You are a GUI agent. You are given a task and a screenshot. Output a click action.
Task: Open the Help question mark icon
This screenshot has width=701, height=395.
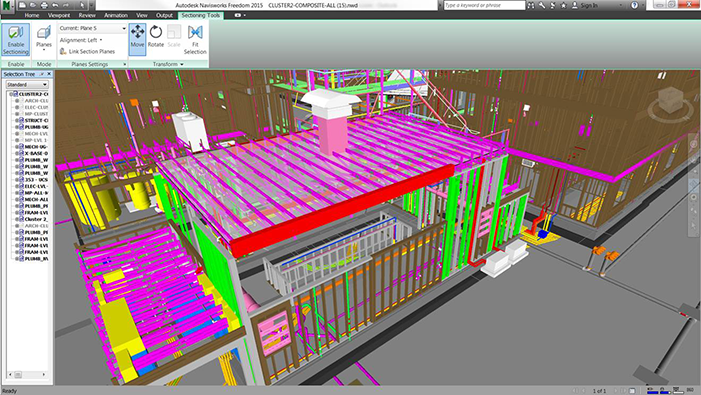coord(634,5)
